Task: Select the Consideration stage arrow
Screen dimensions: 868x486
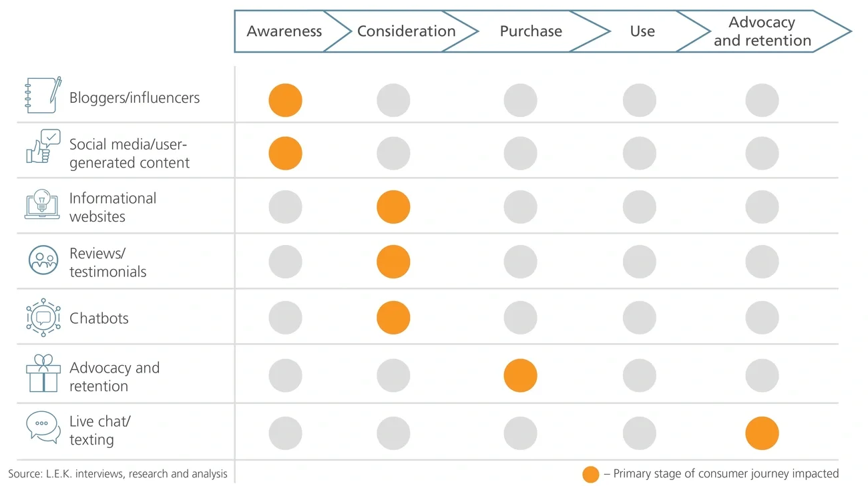Action: [406, 31]
